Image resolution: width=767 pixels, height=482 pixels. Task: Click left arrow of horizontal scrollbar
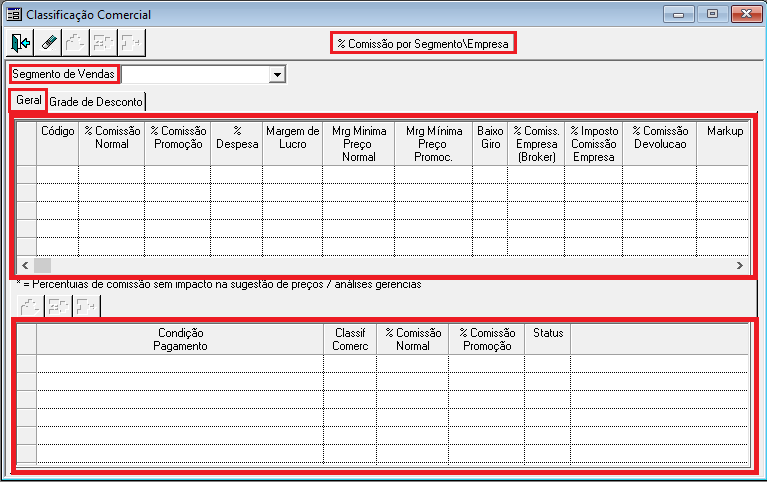[25, 265]
